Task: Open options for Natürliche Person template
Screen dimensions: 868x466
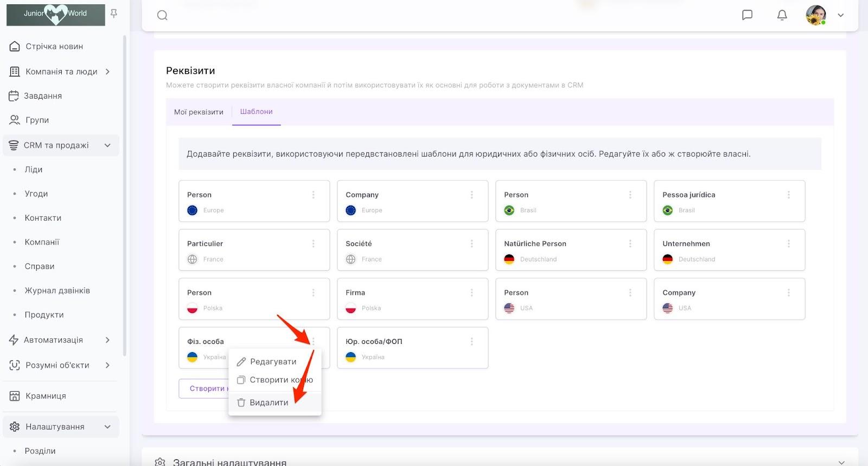Action: tap(630, 244)
